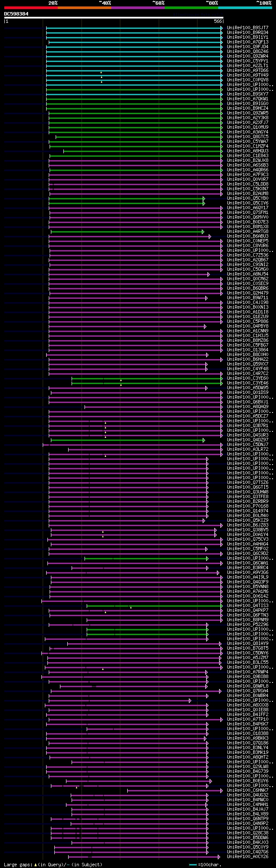Click hit label UniRef100_C6HNK7
276x868 pixels.
[x=248, y=790]
